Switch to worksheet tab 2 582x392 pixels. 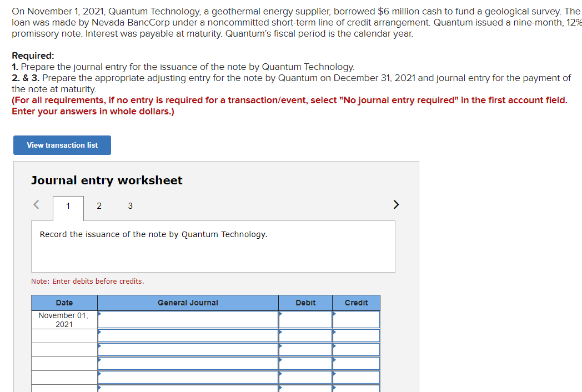click(99, 206)
